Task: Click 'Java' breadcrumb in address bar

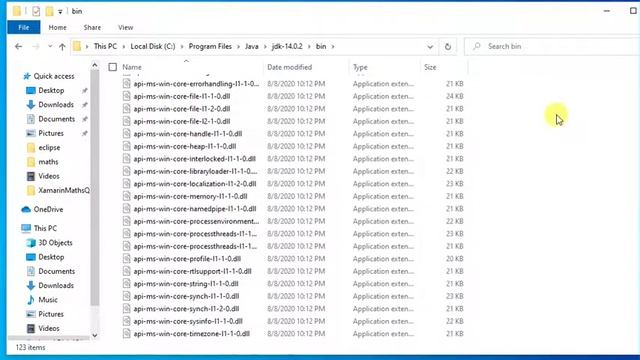Action: click(x=251, y=46)
